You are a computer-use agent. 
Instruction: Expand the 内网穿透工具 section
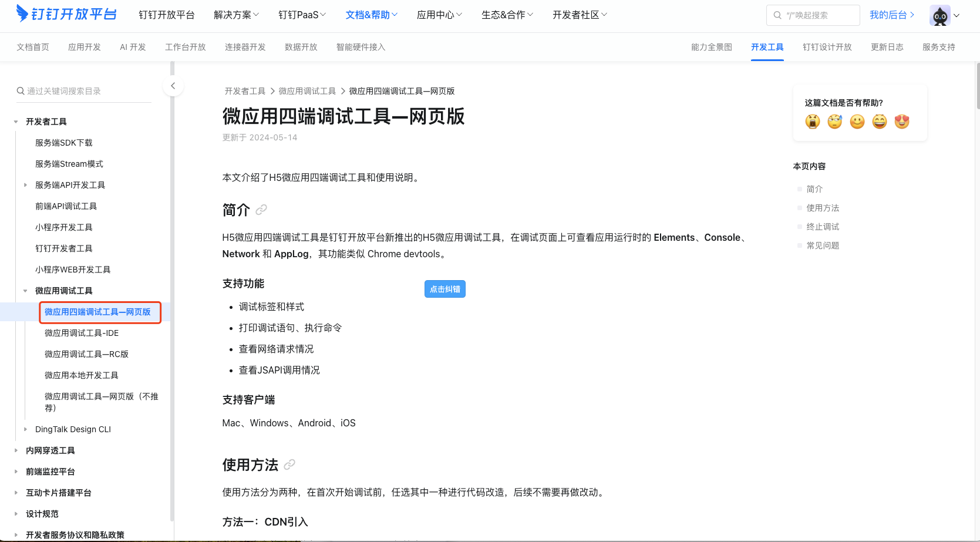(16, 450)
